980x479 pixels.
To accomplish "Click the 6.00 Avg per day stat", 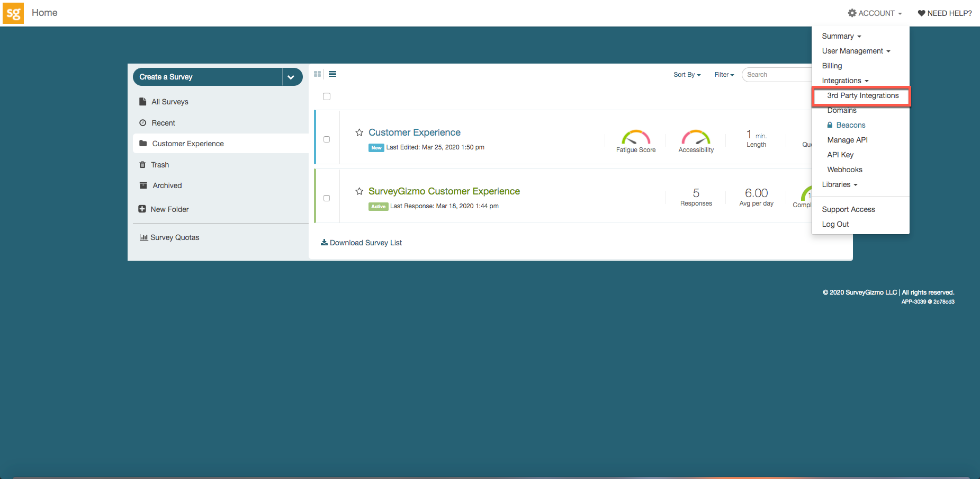I will click(x=756, y=197).
